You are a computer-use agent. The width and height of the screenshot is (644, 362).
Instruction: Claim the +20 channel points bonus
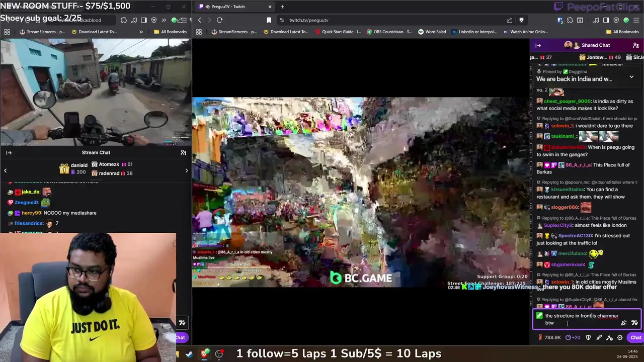point(573,337)
